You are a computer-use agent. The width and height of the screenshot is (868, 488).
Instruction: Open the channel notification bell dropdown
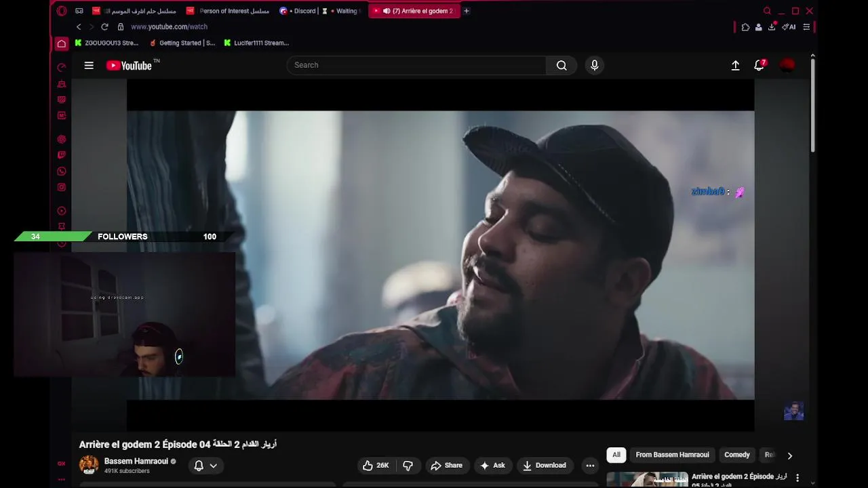(205, 466)
